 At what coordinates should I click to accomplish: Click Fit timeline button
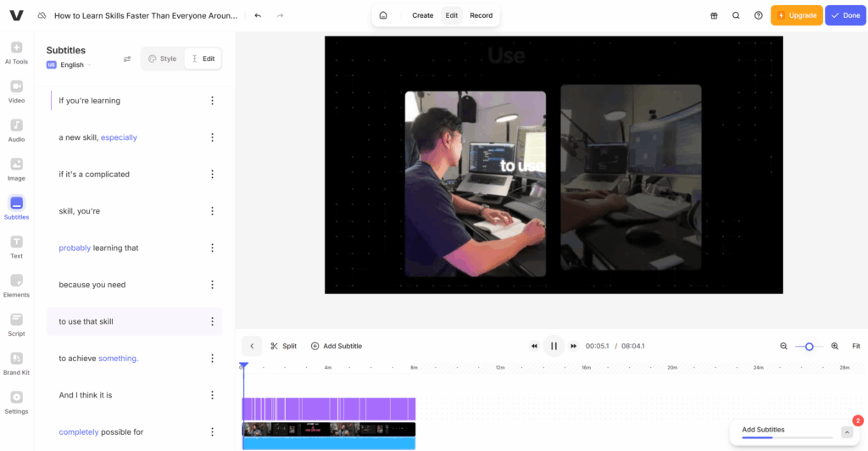pos(856,347)
